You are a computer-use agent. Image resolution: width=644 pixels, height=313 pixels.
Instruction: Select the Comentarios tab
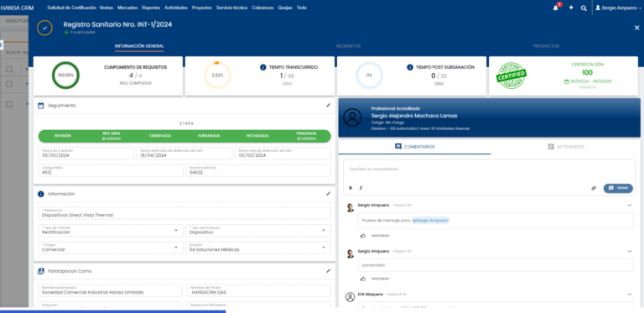coord(415,147)
